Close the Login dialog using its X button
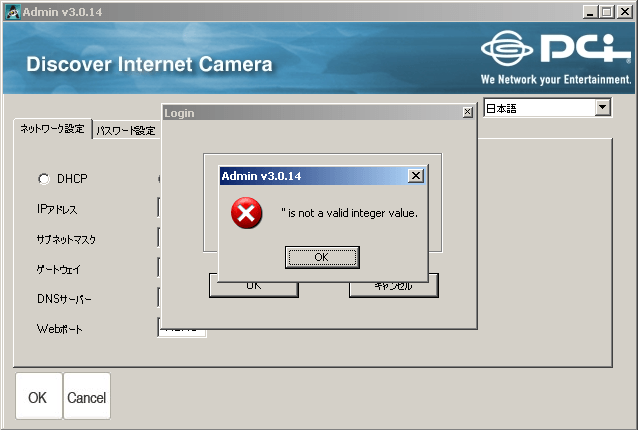The width and height of the screenshot is (638, 430). pyautogui.click(x=468, y=112)
